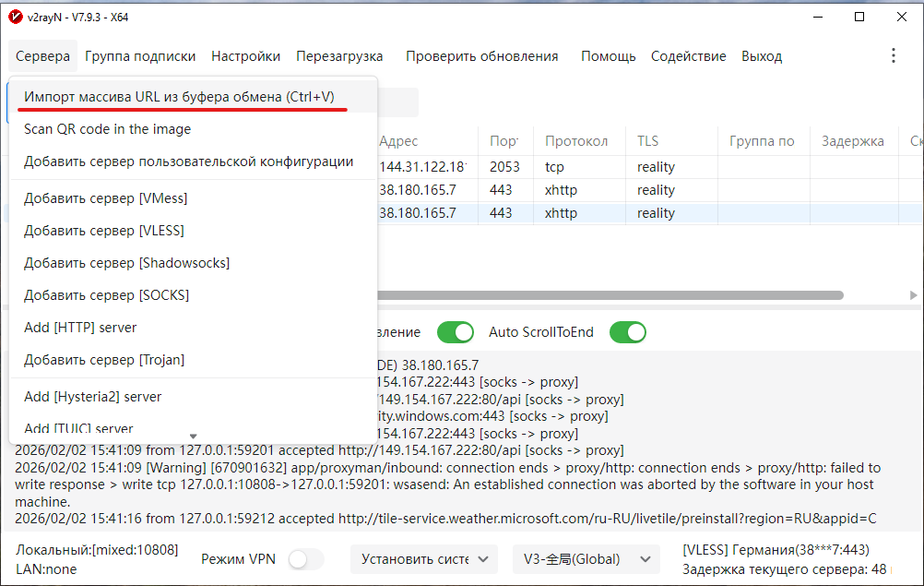The image size is (924, 586).
Task: Open the three-dot overflow menu
Action: pyautogui.click(x=894, y=56)
